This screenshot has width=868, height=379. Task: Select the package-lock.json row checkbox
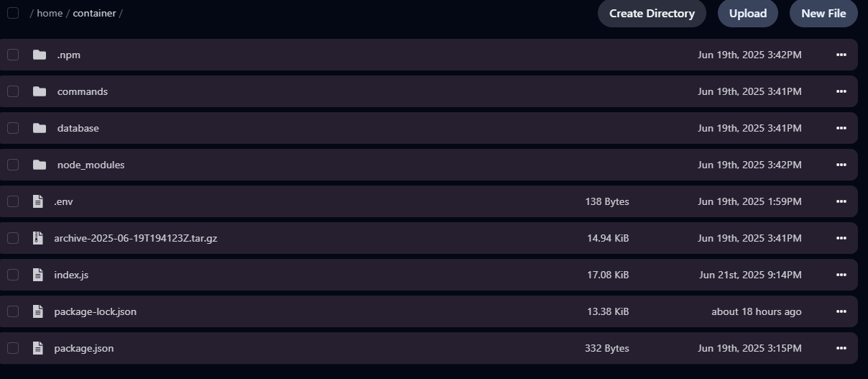pyautogui.click(x=13, y=311)
